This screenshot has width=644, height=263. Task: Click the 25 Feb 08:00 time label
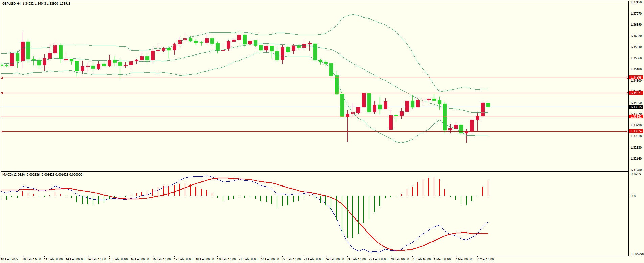pyautogui.click(x=378, y=259)
